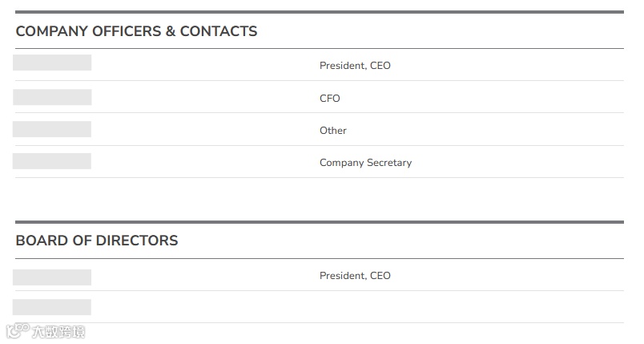
Task: Click the ampersand in the officers heading
Action: 171,31
